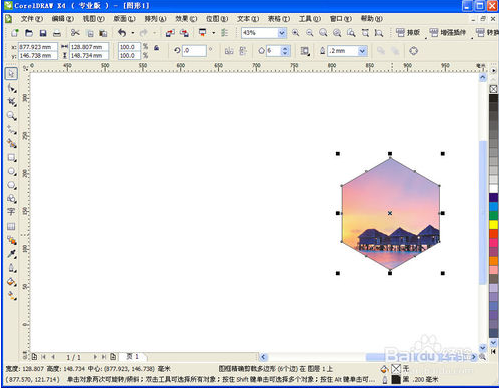Select the Eyedropper tool in toolbox

point(12,254)
